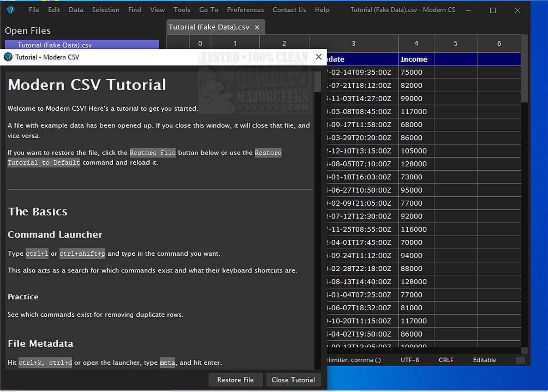Close the Tutorial (Fake Data).csv tab
This screenshot has height=392, width=548.
(x=257, y=27)
